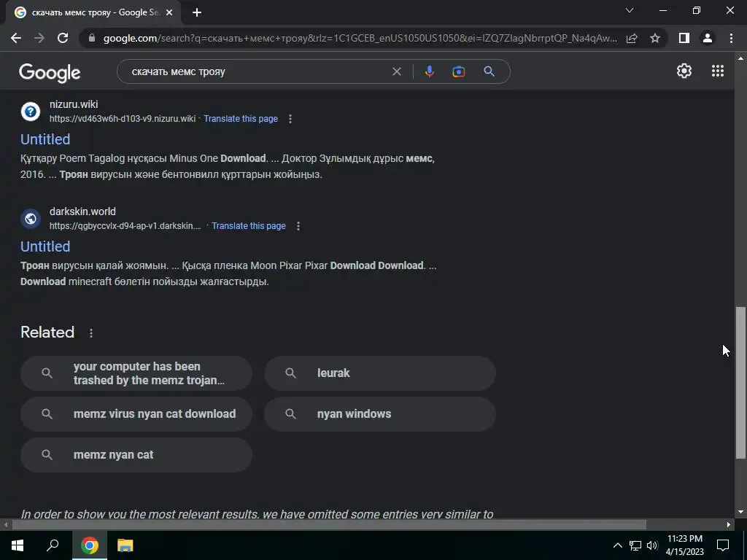Open more options for darkskin.world result
The height and width of the screenshot is (560, 747).
click(x=298, y=226)
